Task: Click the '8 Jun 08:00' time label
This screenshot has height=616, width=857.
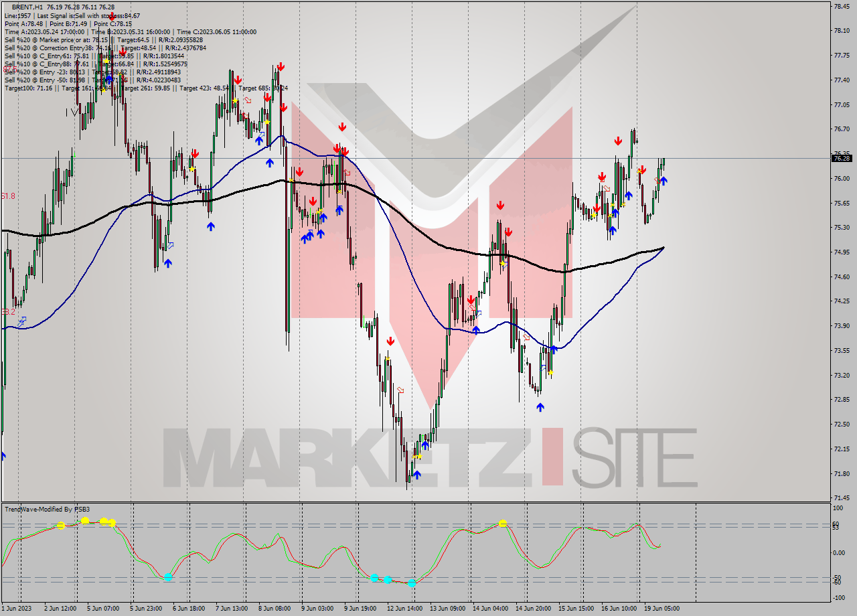Action: pyautogui.click(x=273, y=609)
